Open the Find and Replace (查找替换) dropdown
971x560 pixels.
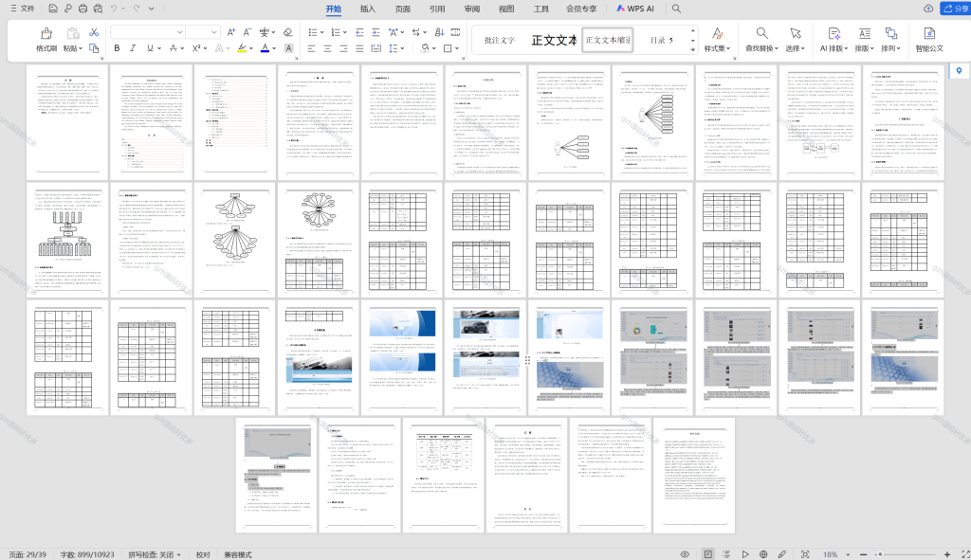tap(761, 40)
